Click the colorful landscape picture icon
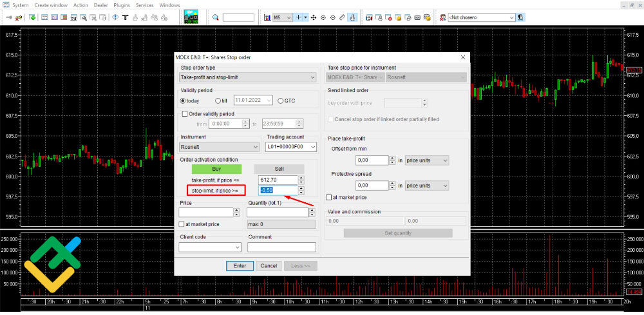Image resolution: width=644 pixels, height=315 pixels. pyautogui.click(x=191, y=17)
